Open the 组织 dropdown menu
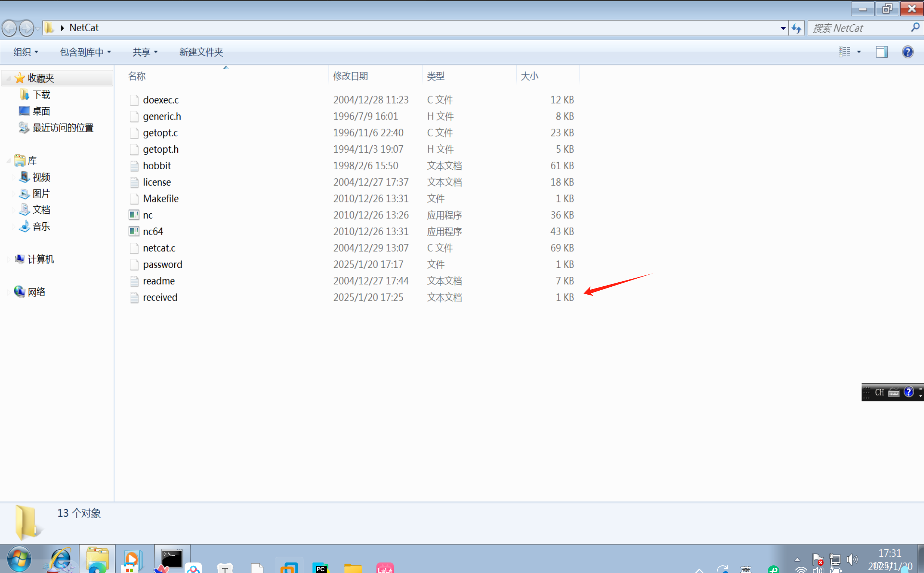Viewport: 924px width, 573px height. point(26,52)
